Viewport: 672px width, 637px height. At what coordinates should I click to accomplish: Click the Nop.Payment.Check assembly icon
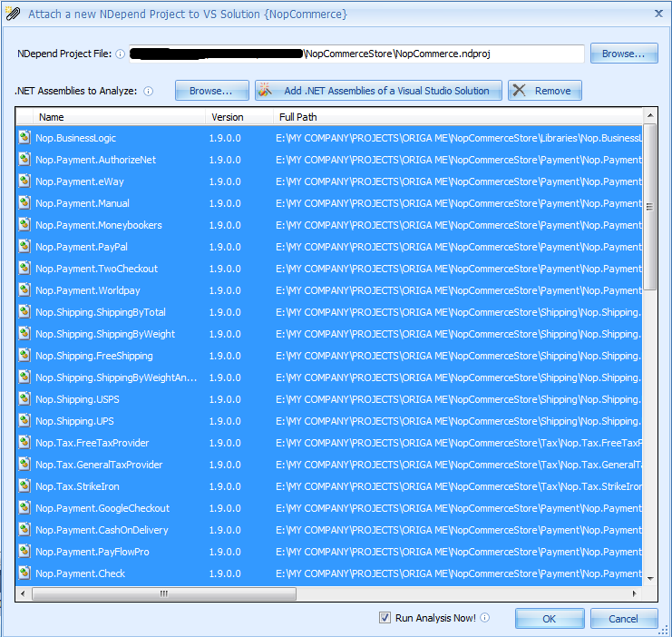click(24, 573)
